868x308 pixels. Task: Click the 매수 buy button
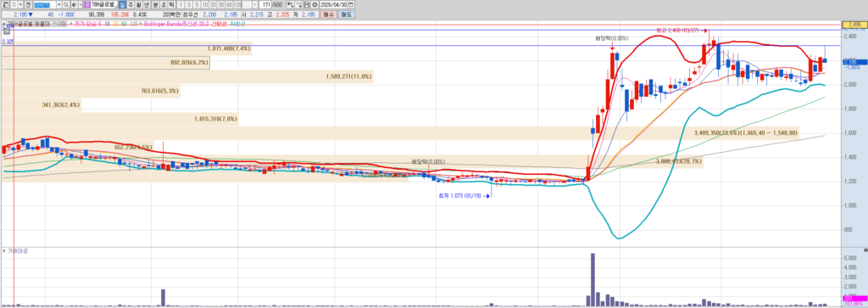328,15
